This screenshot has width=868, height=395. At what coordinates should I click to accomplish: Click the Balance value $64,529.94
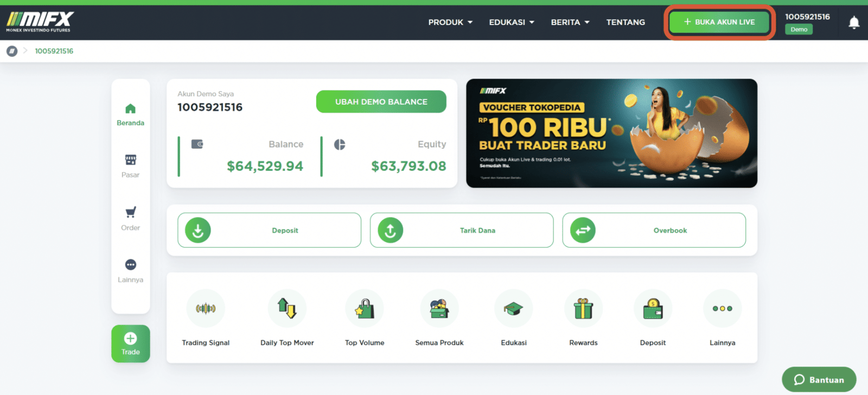tap(265, 166)
